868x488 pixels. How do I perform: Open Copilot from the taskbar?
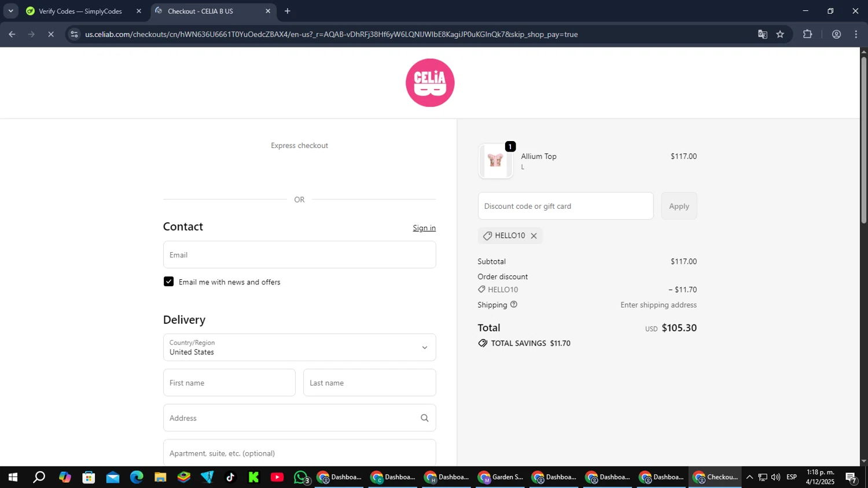coord(64,477)
